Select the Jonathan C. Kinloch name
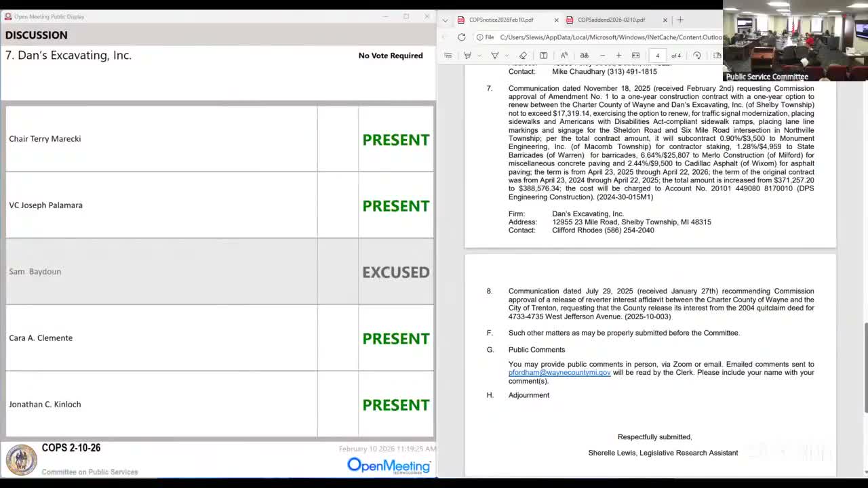 point(45,405)
